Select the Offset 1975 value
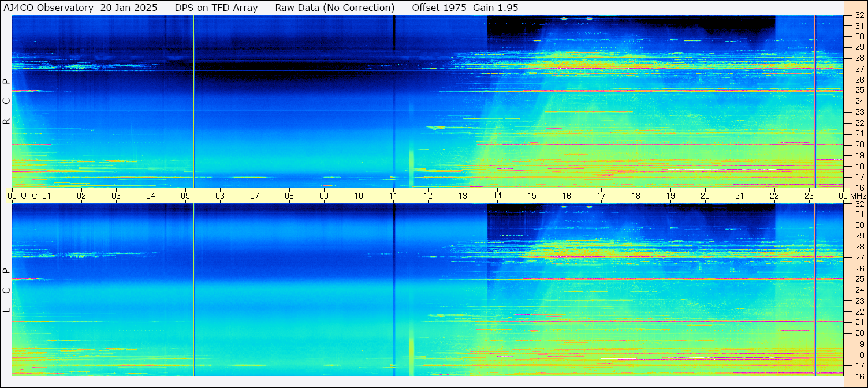Image resolution: width=868 pixels, height=388 pixels. click(x=440, y=8)
